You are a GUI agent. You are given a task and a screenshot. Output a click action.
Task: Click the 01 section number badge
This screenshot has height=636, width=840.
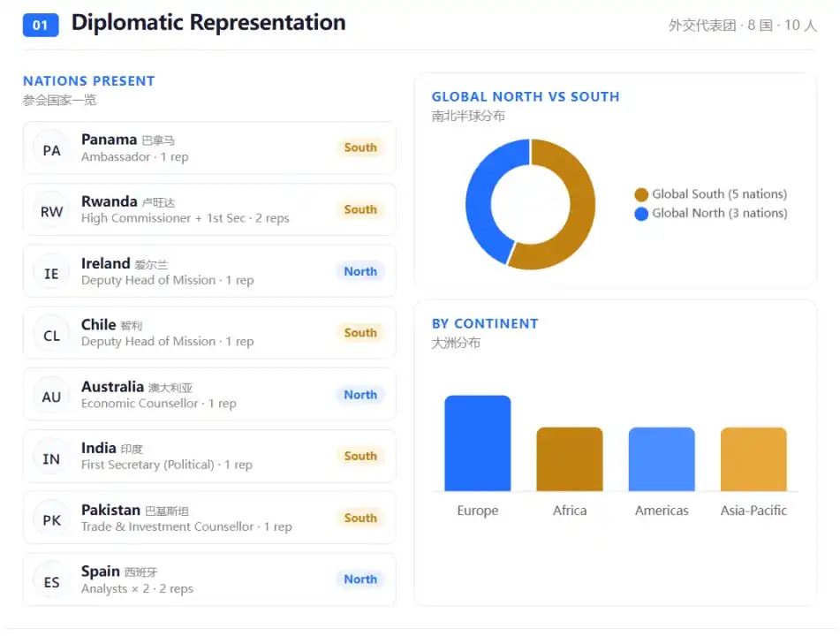pyautogui.click(x=41, y=26)
